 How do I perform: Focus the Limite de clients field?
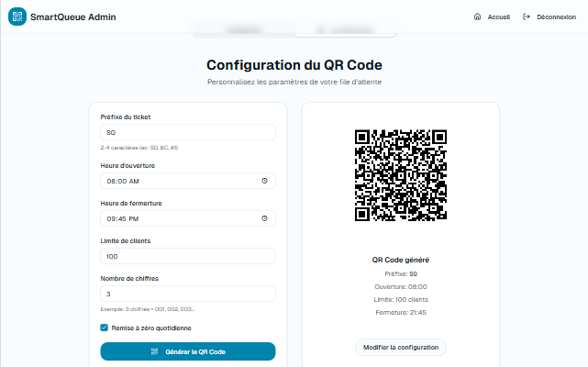tap(187, 256)
